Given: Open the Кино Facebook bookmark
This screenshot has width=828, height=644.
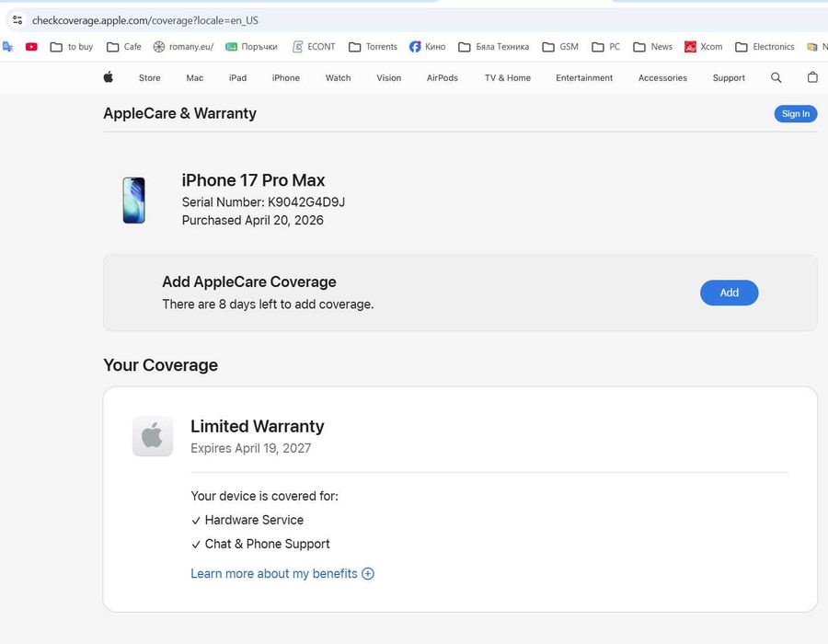Looking at the screenshot, I should click(x=427, y=47).
